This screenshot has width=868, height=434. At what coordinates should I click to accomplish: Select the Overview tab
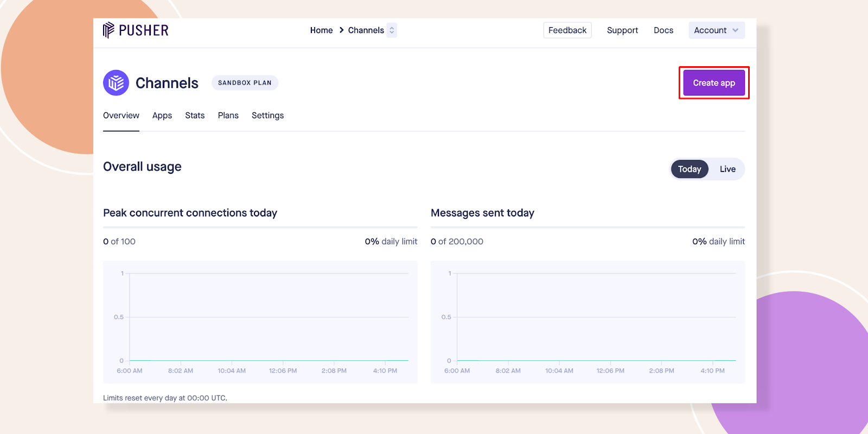tap(121, 116)
